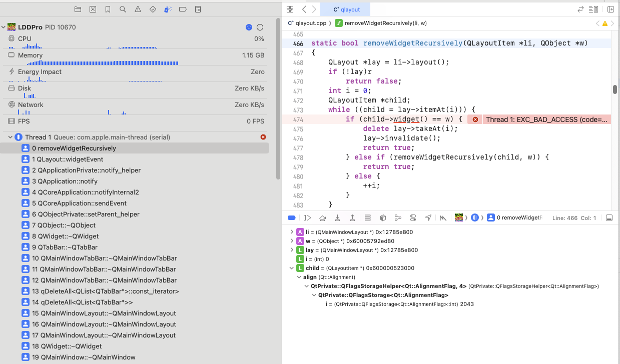Go back in editor history

[x=304, y=9]
